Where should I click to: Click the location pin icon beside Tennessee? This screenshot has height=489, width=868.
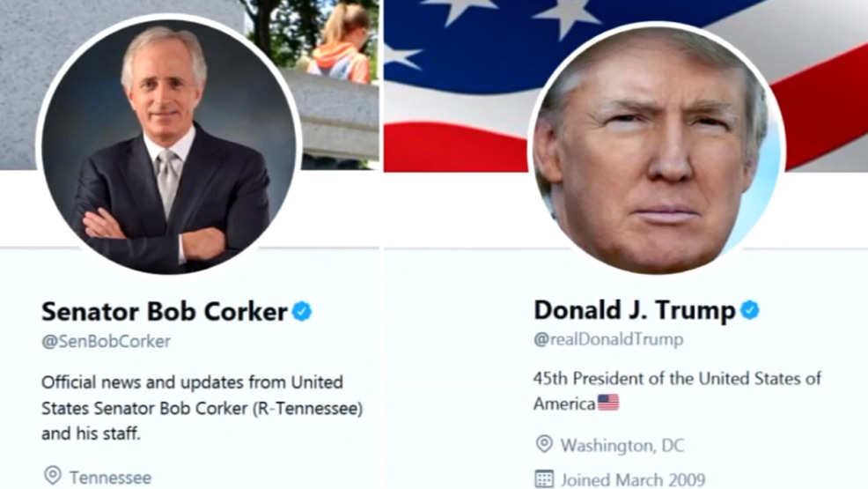pos(53,476)
